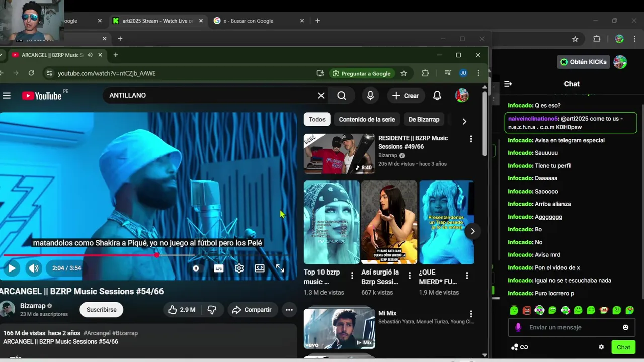Like the ARCANGEL video
This screenshot has width=644, height=362.
click(x=182, y=310)
